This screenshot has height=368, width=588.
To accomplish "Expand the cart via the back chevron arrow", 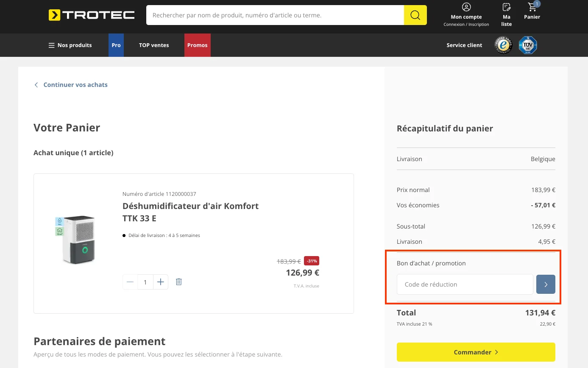I will pyautogui.click(x=36, y=85).
